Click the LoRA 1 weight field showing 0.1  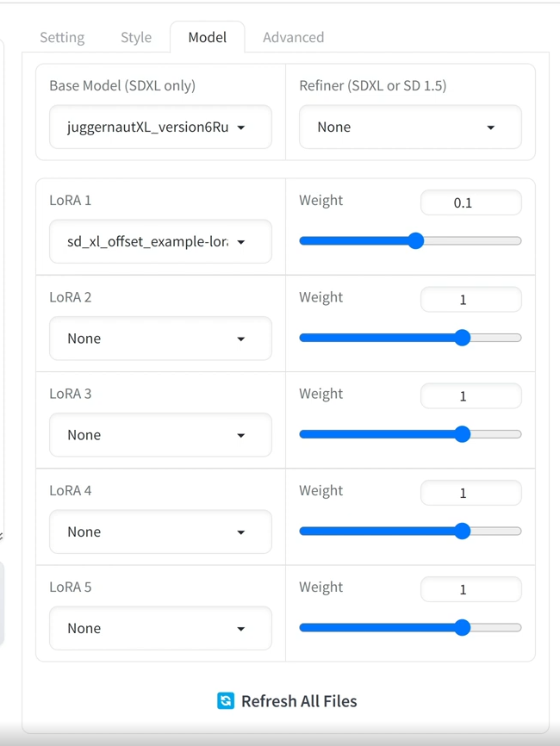(x=471, y=202)
